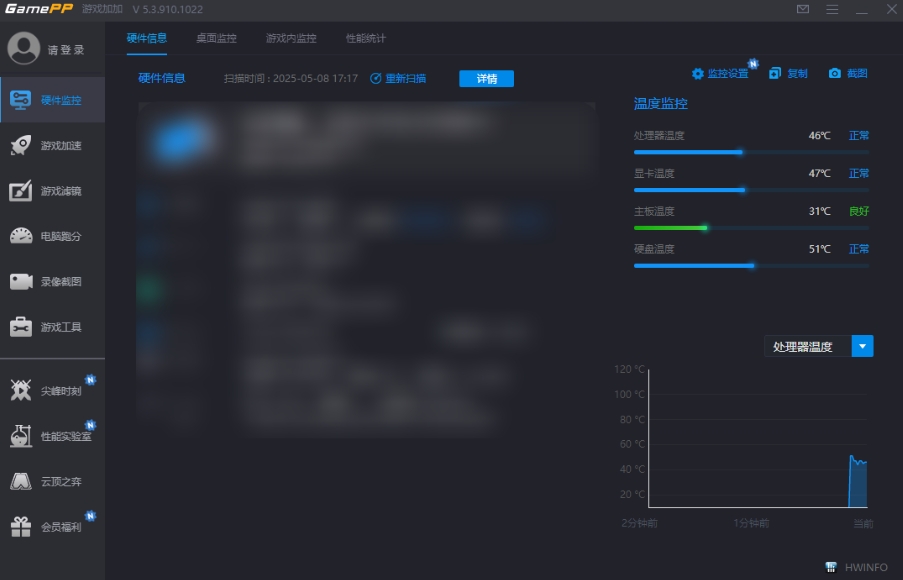Open 电脑跑分 benchmark gauge item

tap(52, 236)
